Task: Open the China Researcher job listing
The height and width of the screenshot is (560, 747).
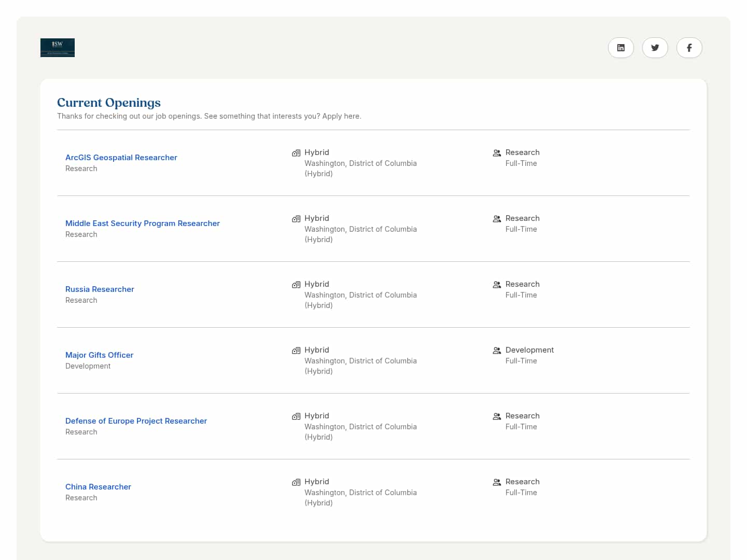Action: (98, 487)
